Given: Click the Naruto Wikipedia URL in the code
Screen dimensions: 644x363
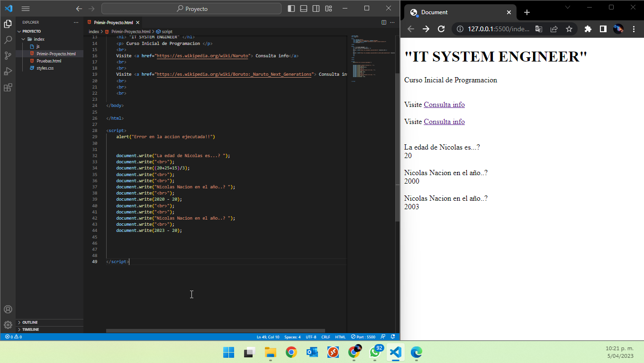Looking at the screenshot, I should (202, 56).
